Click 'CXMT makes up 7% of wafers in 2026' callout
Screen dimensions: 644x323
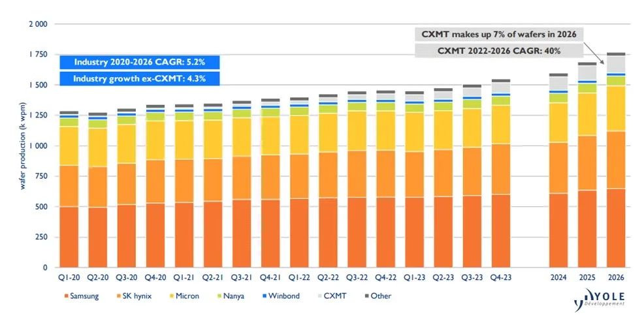pyautogui.click(x=499, y=34)
